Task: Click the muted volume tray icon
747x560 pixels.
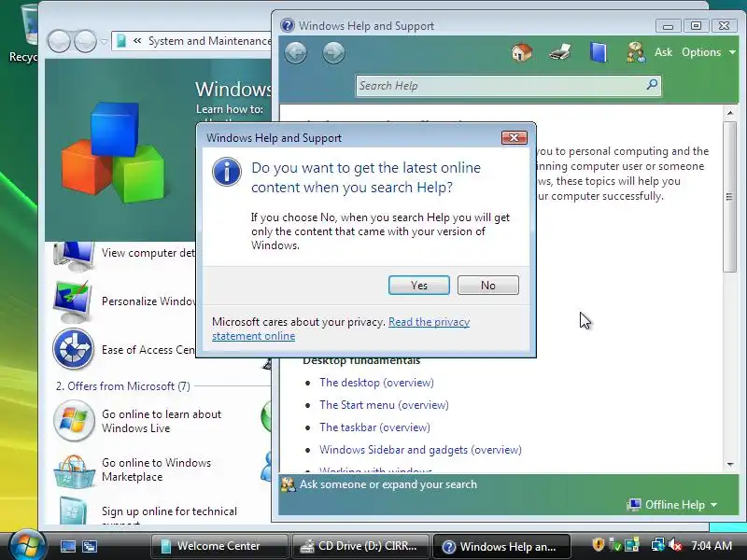Action: point(675,545)
